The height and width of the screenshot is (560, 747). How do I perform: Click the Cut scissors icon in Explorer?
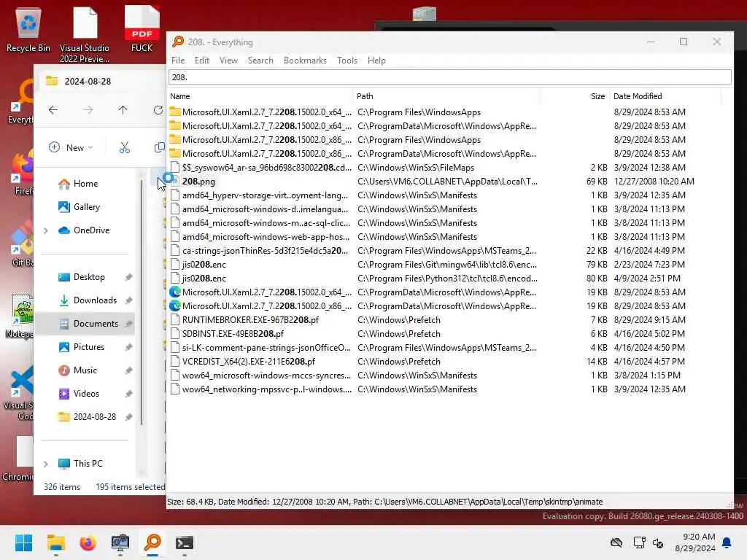[124, 147]
